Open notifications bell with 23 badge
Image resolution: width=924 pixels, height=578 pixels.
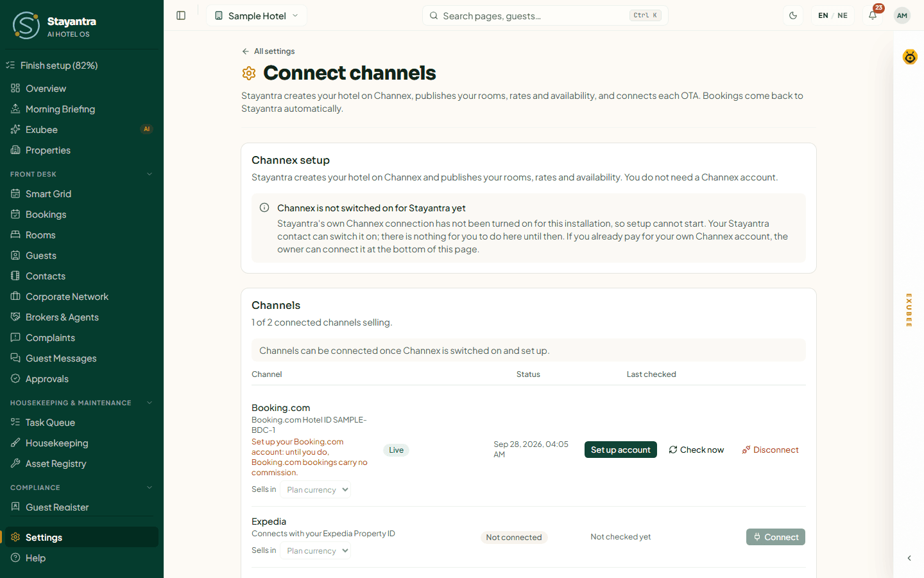click(873, 15)
